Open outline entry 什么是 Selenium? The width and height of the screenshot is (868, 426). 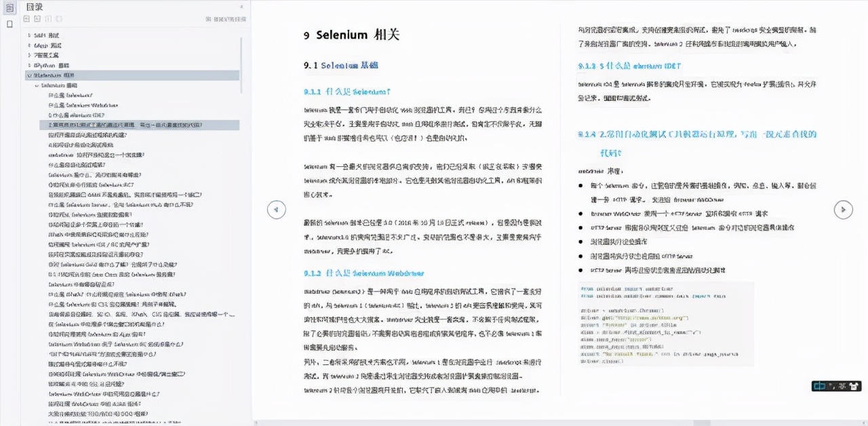(71, 96)
